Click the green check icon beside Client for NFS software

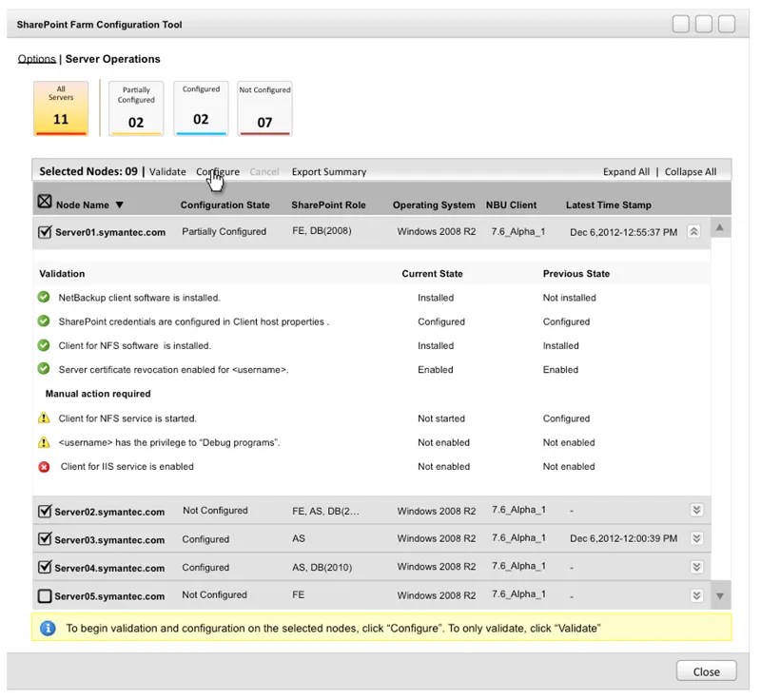pos(44,345)
